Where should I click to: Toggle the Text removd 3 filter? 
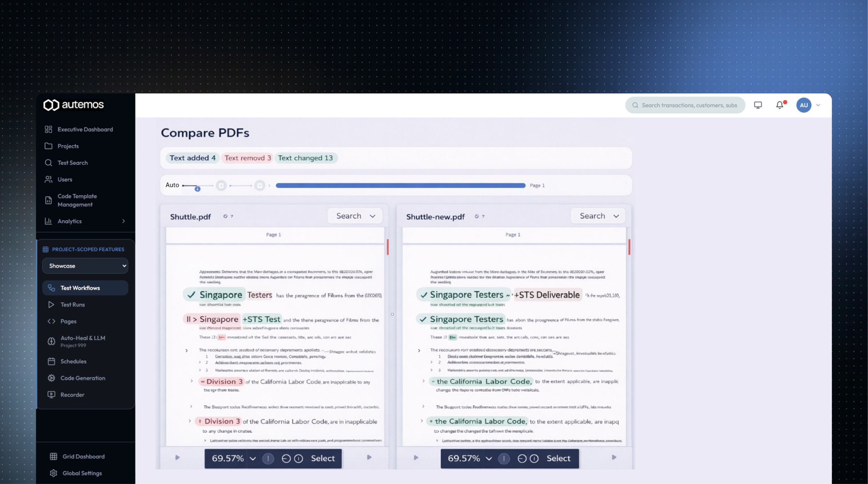point(247,158)
